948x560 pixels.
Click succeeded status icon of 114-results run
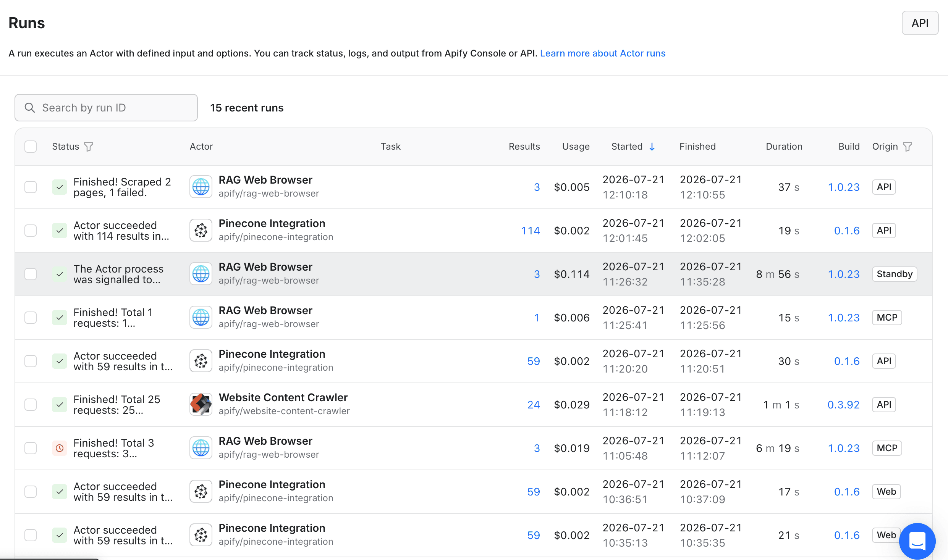point(60,231)
